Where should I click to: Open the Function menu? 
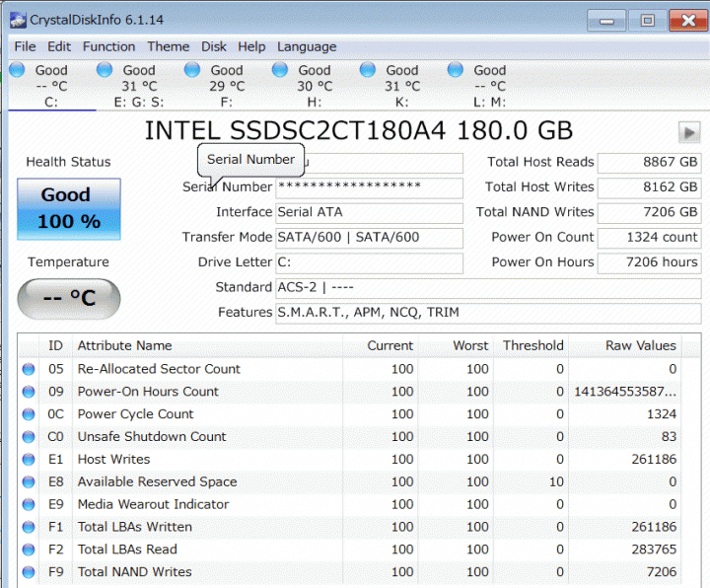click(108, 46)
